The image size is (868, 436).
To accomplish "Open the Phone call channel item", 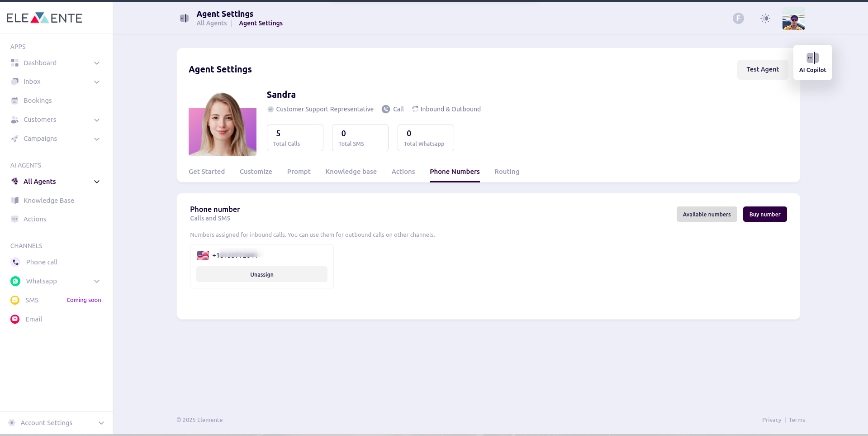I will (x=42, y=262).
